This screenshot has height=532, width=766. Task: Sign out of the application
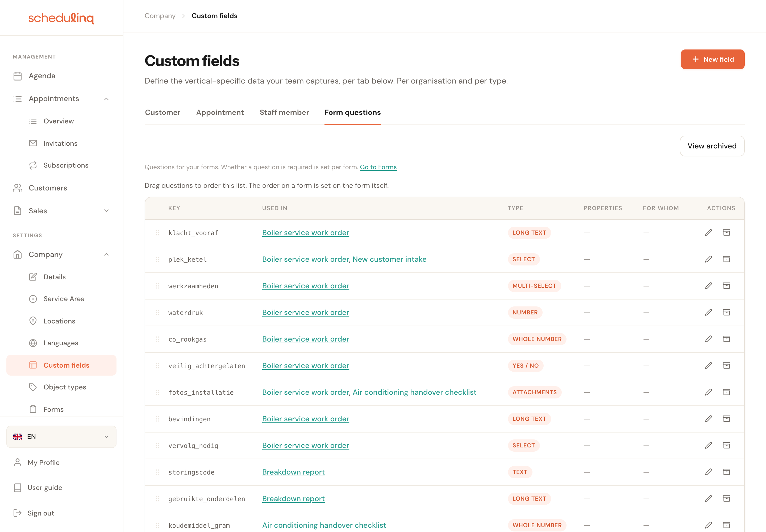[x=61, y=513]
